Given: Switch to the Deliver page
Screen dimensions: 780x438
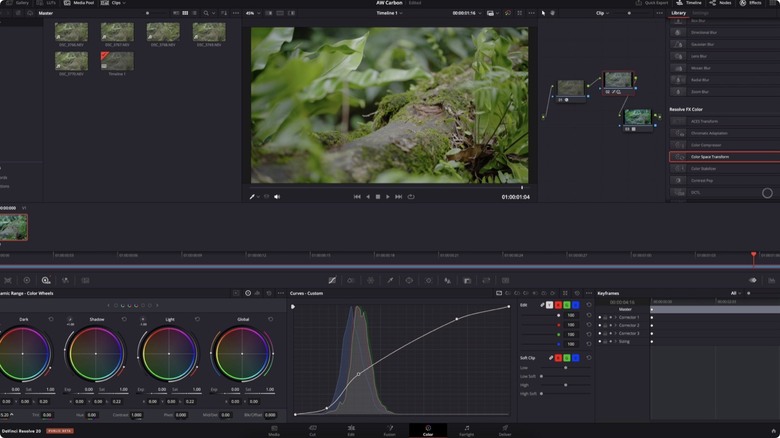Looking at the screenshot, I should pos(505,431).
